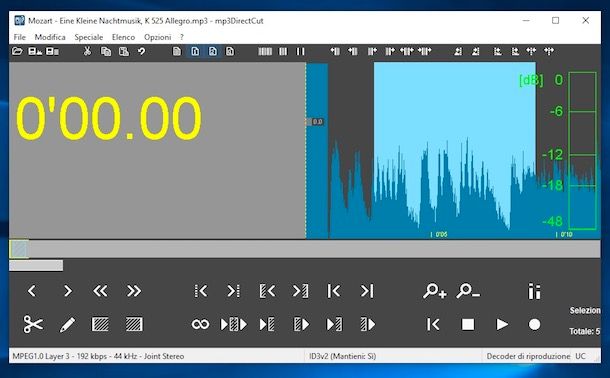Open the Speciale menu
Viewport: 610px width, 378px height.
89,37
